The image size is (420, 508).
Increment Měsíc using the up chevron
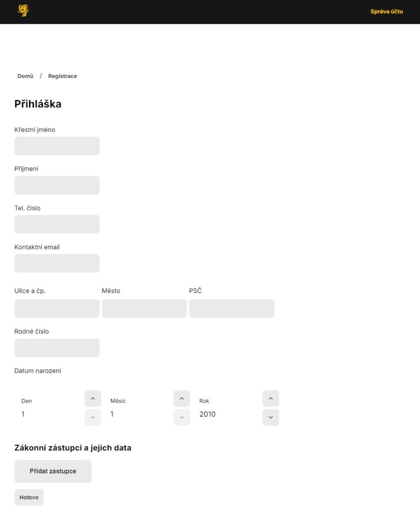point(181,399)
